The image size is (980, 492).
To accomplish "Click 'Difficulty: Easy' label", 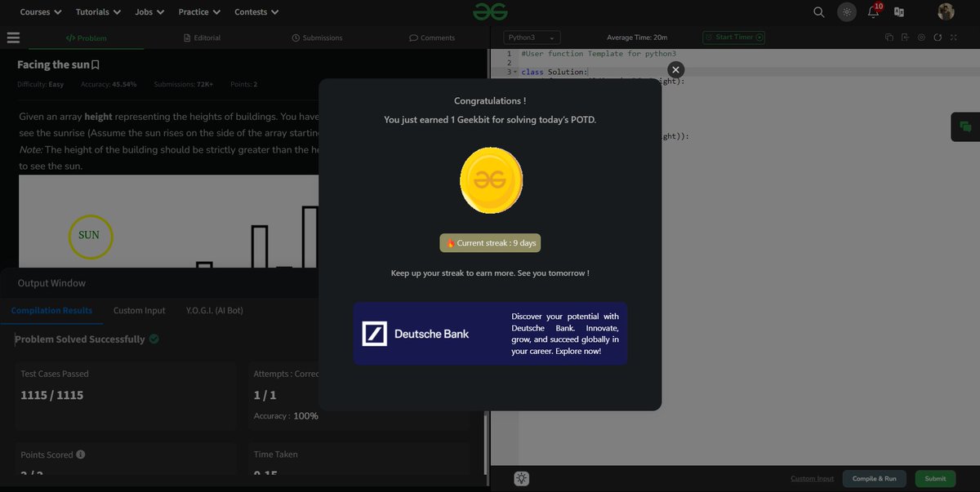I will [x=41, y=85].
